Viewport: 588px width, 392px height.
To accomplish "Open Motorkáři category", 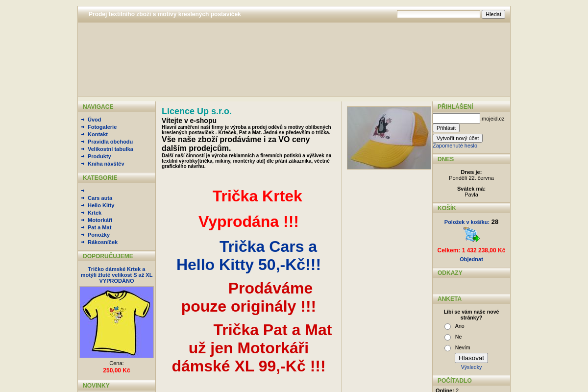I will coord(100,220).
